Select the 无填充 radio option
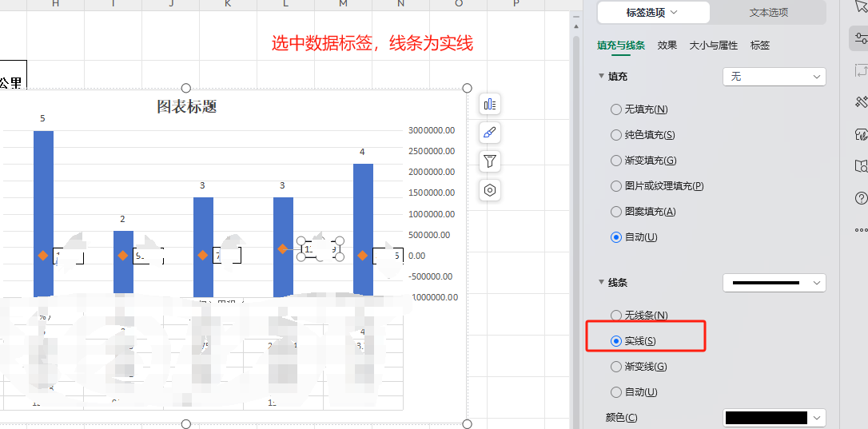 click(x=615, y=109)
